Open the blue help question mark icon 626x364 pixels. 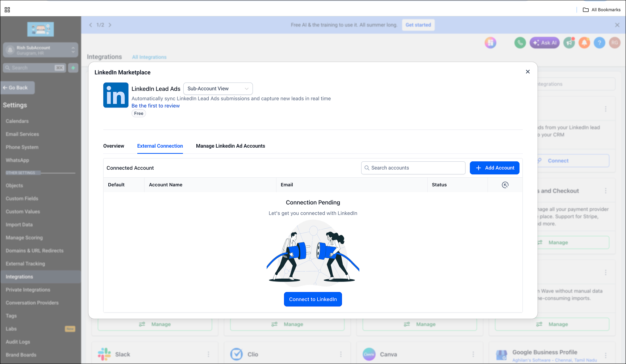[x=600, y=43]
